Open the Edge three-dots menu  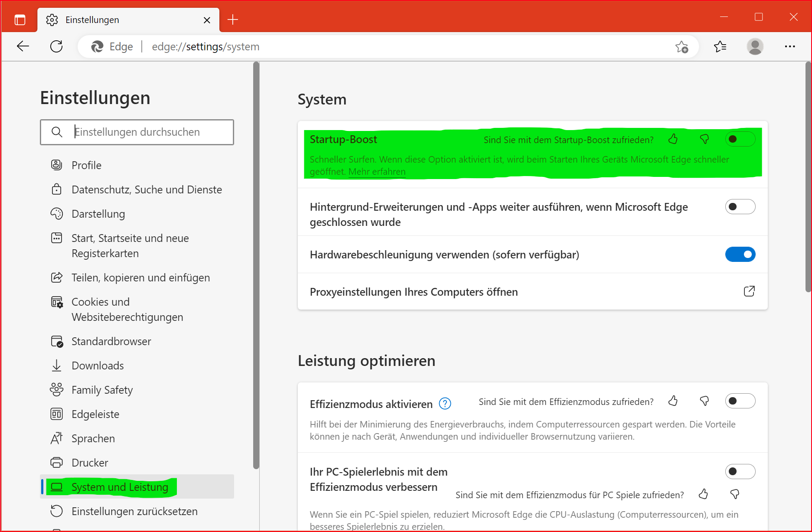coord(790,46)
